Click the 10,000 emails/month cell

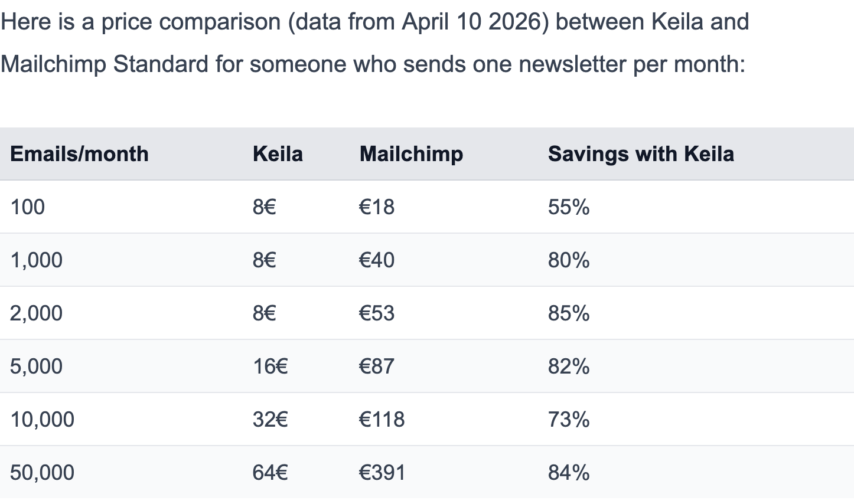pos(42,420)
